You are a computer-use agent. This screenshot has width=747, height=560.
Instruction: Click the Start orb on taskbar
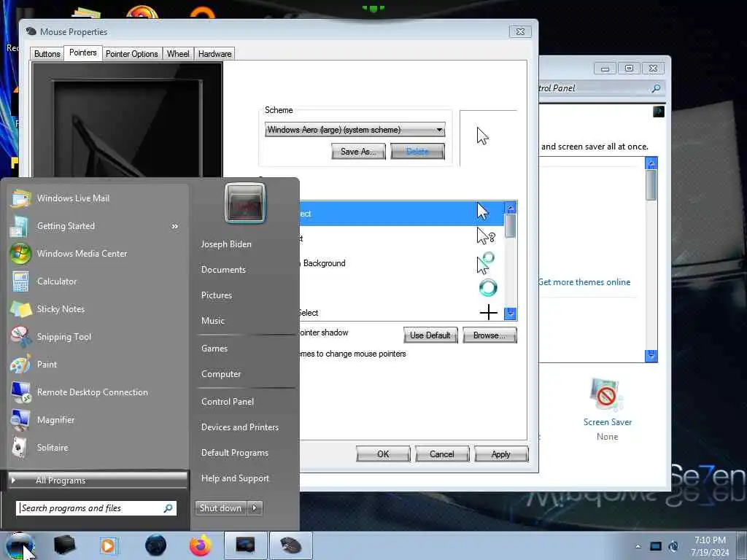pos(19,546)
